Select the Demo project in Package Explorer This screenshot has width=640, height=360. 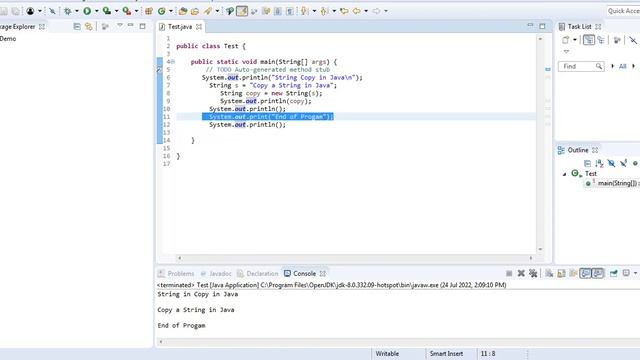(x=8, y=39)
